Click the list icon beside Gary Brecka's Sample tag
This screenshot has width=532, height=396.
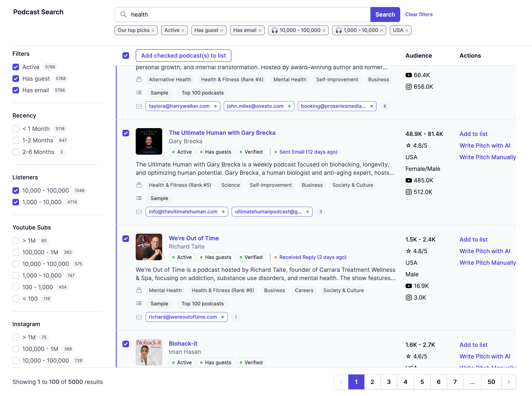[139, 198]
